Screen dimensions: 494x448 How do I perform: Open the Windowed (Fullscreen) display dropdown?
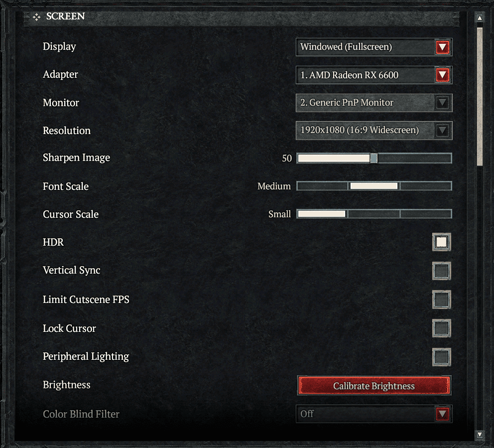click(x=374, y=47)
